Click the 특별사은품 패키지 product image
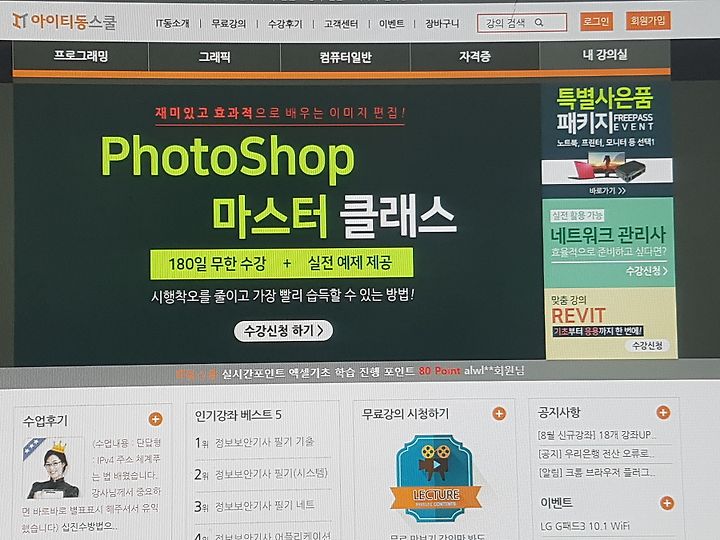This screenshot has height=540, width=720. [607, 168]
